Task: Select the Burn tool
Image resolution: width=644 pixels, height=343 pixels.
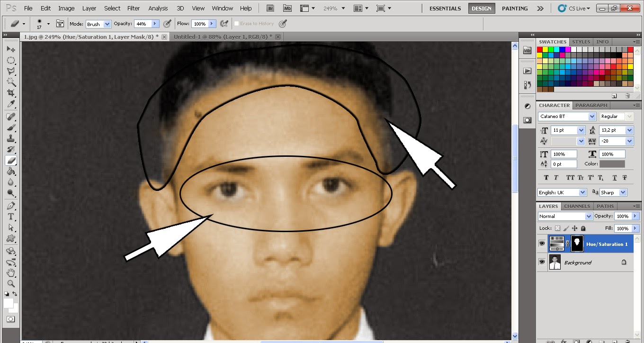Action: point(11,193)
